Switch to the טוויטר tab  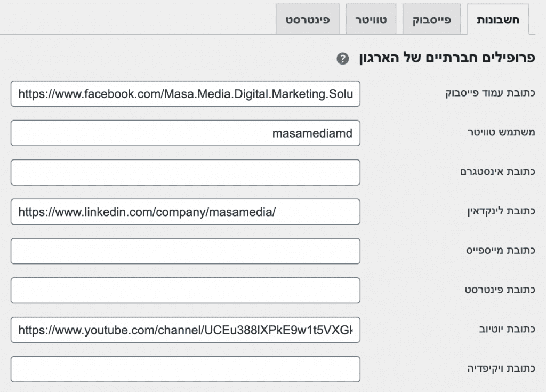tap(371, 20)
